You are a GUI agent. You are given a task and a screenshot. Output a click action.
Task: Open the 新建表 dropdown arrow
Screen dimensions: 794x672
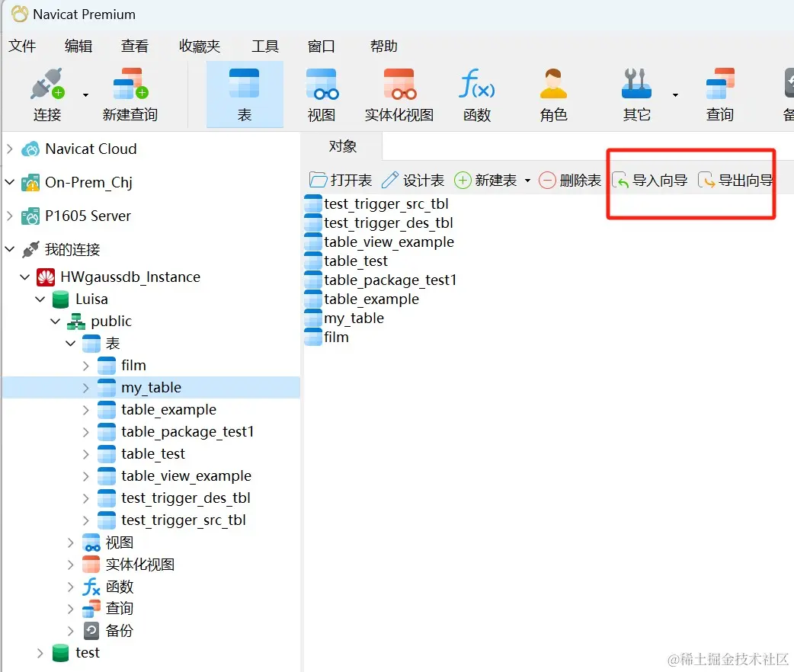pyautogui.click(x=527, y=181)
